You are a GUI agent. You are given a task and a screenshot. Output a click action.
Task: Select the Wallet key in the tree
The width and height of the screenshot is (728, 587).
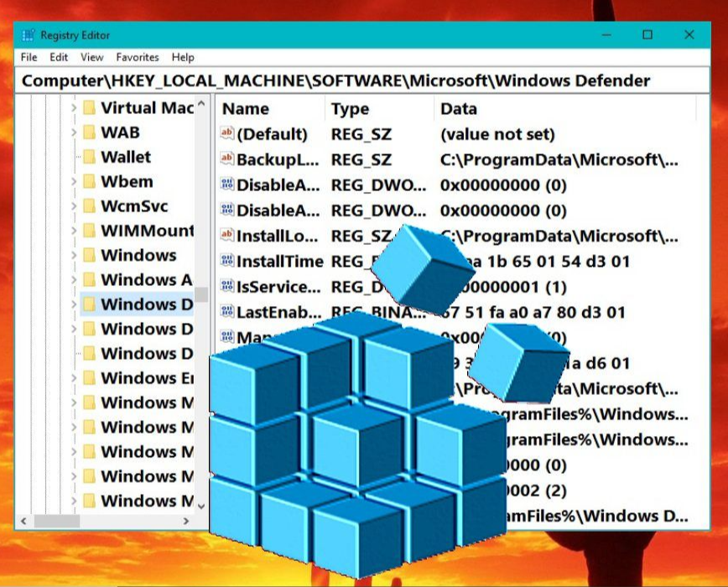coord(126,157)
